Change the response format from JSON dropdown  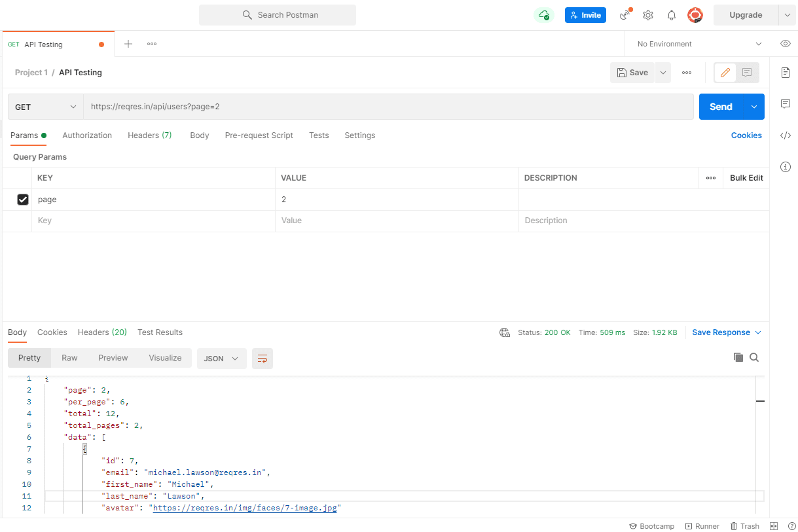221,358
